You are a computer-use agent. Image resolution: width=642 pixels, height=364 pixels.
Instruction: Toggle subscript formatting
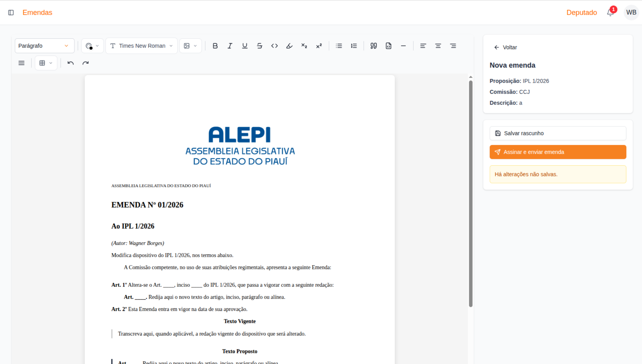tap(304, 46)
